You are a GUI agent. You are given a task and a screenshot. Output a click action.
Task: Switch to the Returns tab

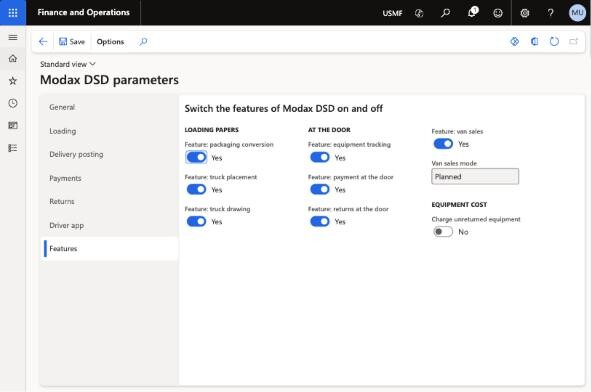pyautogui.click(x=110, y=201)
